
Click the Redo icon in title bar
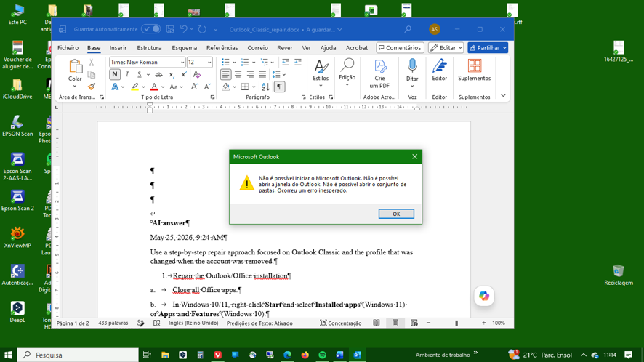[202, 29]
